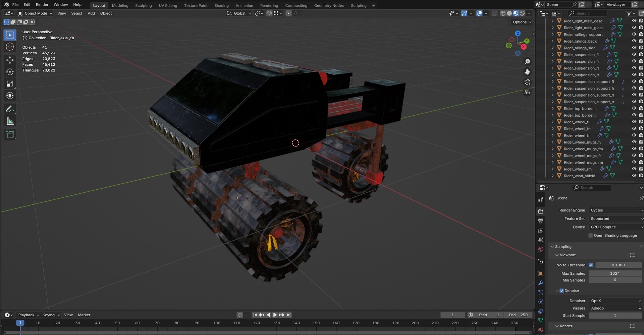Toggle visibility of Rider_wind_shield

(634, 176)
